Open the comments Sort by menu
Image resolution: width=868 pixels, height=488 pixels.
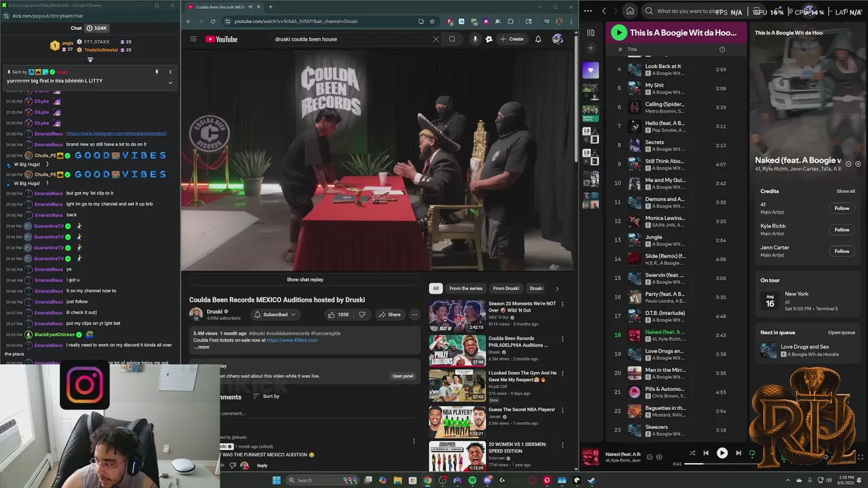pos(267,396)
